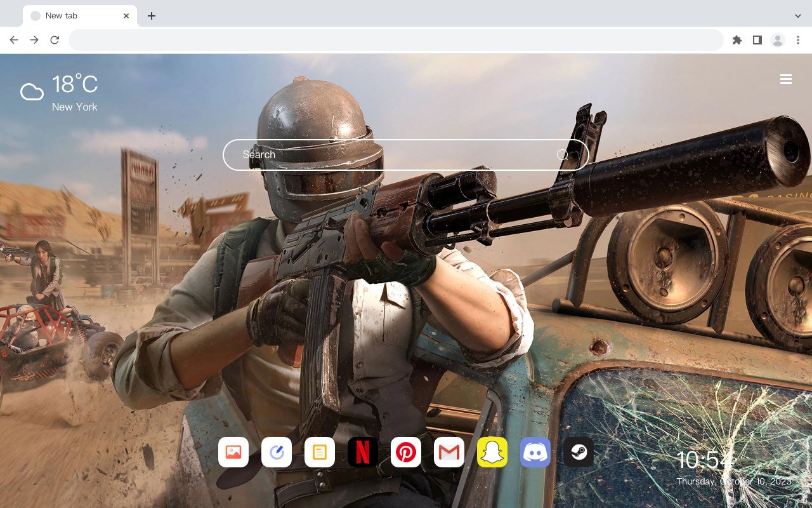Open the yellow notes shortcut icon
Viewport: 812px width, 508px height.
click(320, 452)
